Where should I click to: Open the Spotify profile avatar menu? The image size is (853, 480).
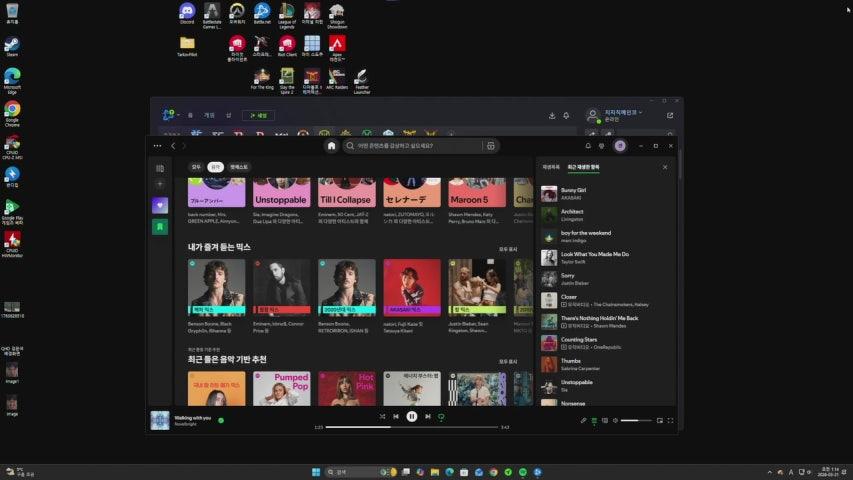[x=619, y=146]
